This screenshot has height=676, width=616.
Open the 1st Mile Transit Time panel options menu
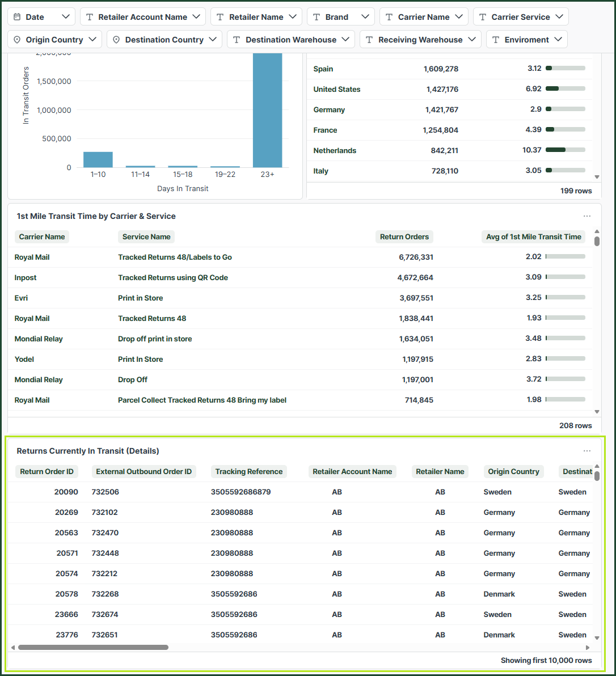coord(587,216)
